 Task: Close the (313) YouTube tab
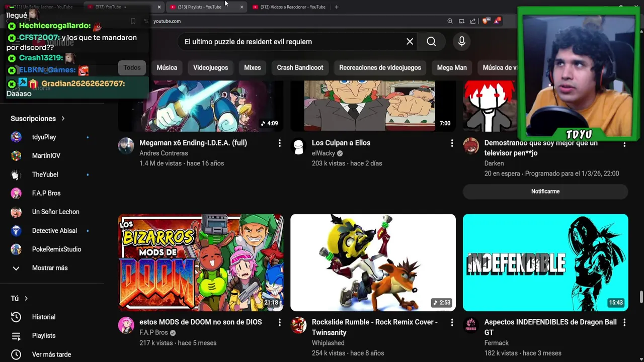pos(159,7)
